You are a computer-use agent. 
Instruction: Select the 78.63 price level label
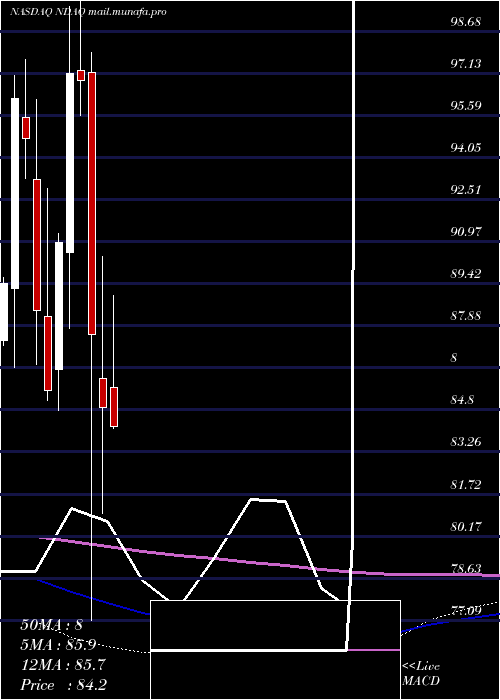coord(466,568)
